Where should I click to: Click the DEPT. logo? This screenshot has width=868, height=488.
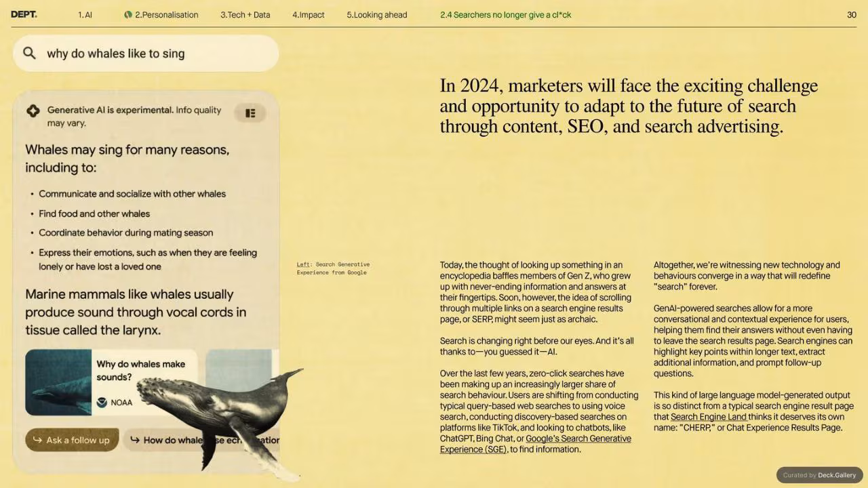pyautogui.click(x=24, y=14)
